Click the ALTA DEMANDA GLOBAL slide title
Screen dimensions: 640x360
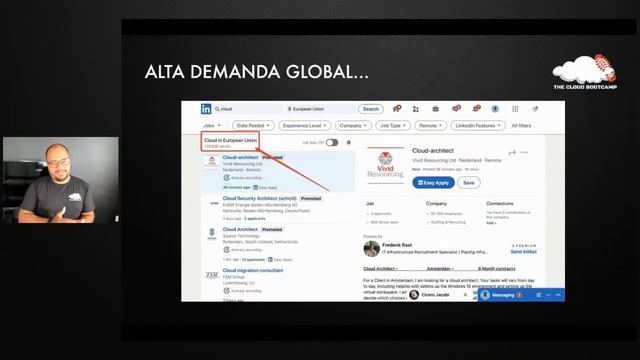(x=257, y=72)
